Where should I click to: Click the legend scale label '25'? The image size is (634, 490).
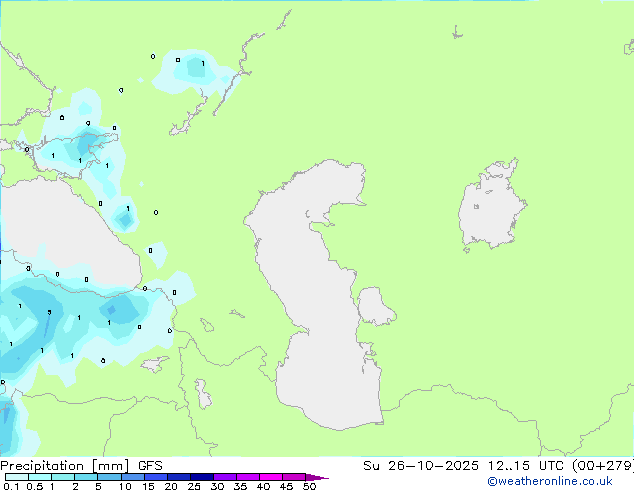[194, 486]
